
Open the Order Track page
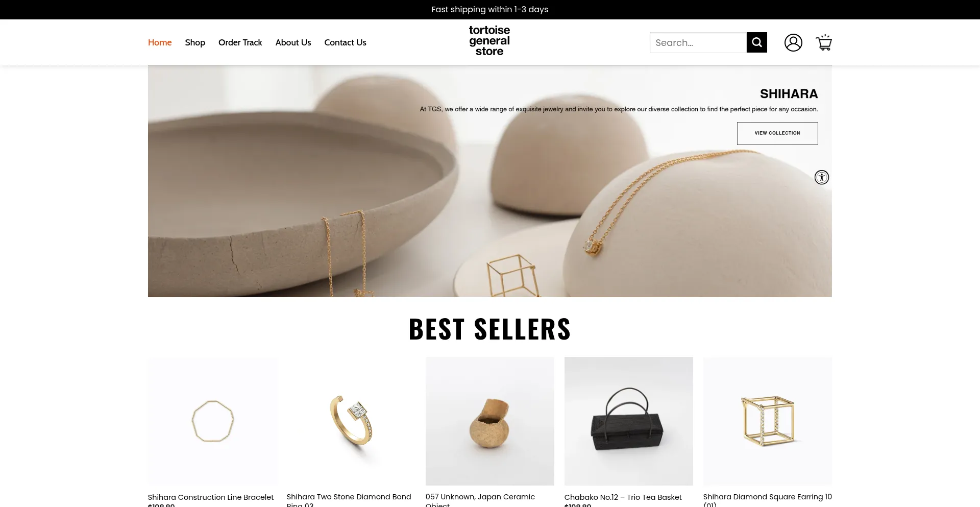coord(240,42)
